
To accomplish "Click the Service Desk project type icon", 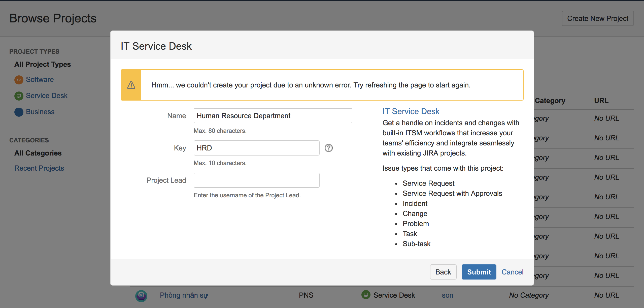I will tap(19, 96).
